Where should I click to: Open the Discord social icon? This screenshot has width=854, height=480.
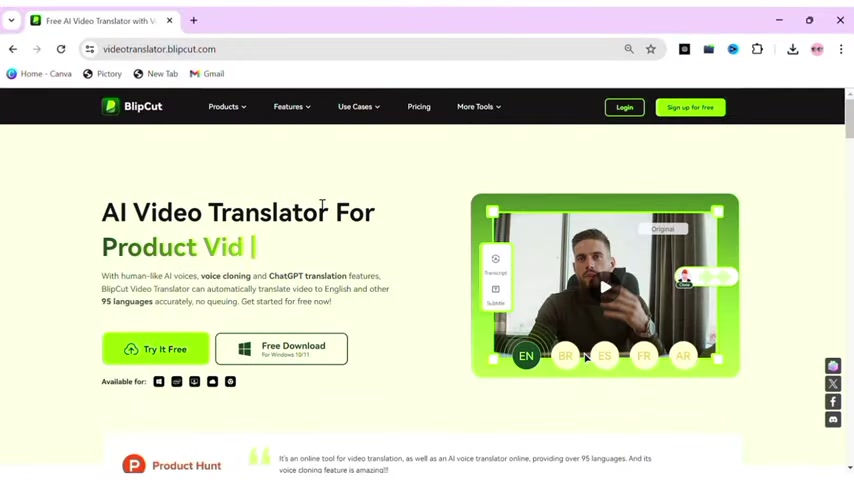point(833,420)
